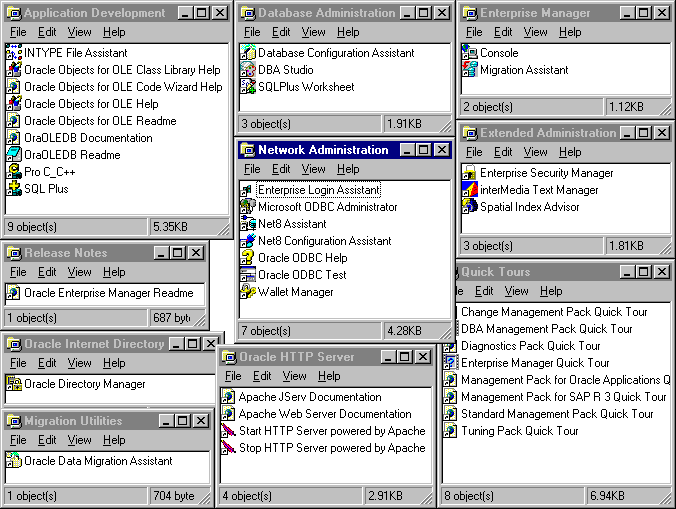Launch Spatial Index Advisor icon
Viewport: 676px width, 509px height.
pos(470,207)
